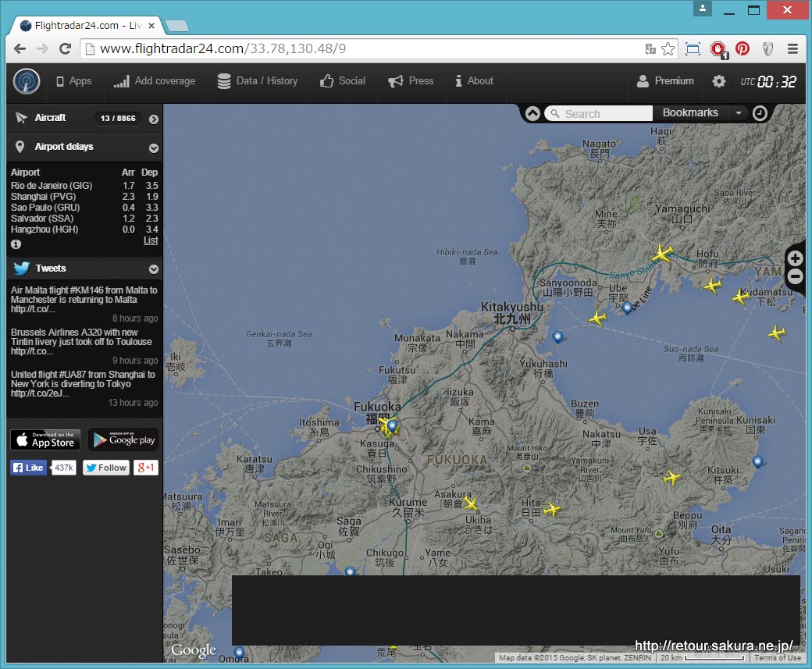
Task: Expand the Aircraft panel arrow
Action: [x=154, y=119]
